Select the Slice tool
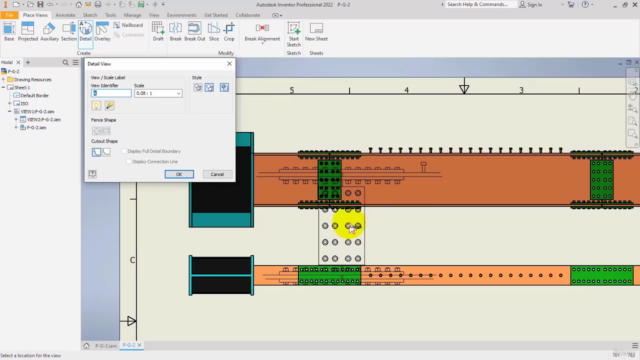 [214, 31]
